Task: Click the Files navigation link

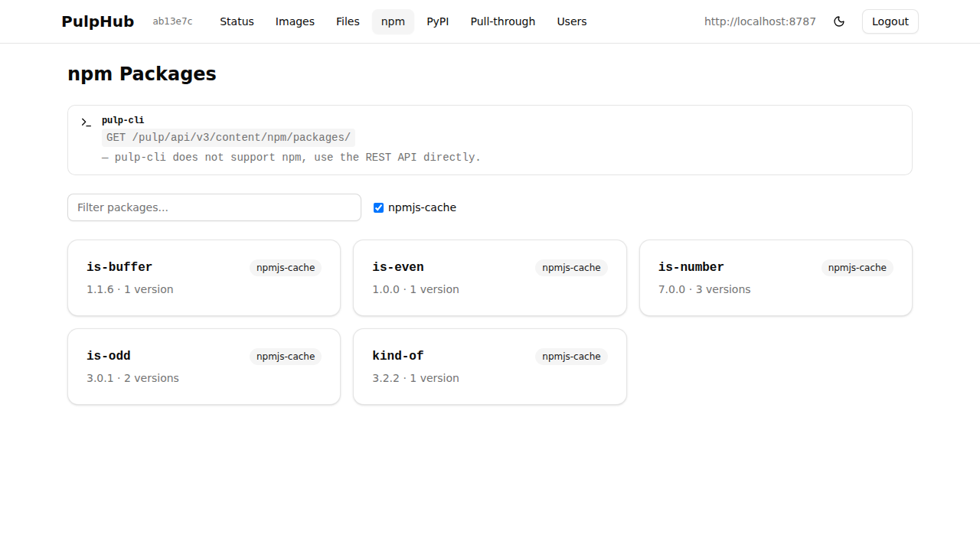Action: 348,21
